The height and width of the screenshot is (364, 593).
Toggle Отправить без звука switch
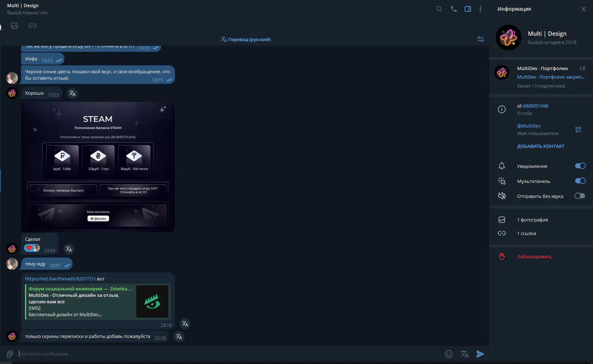coord(580,196)
